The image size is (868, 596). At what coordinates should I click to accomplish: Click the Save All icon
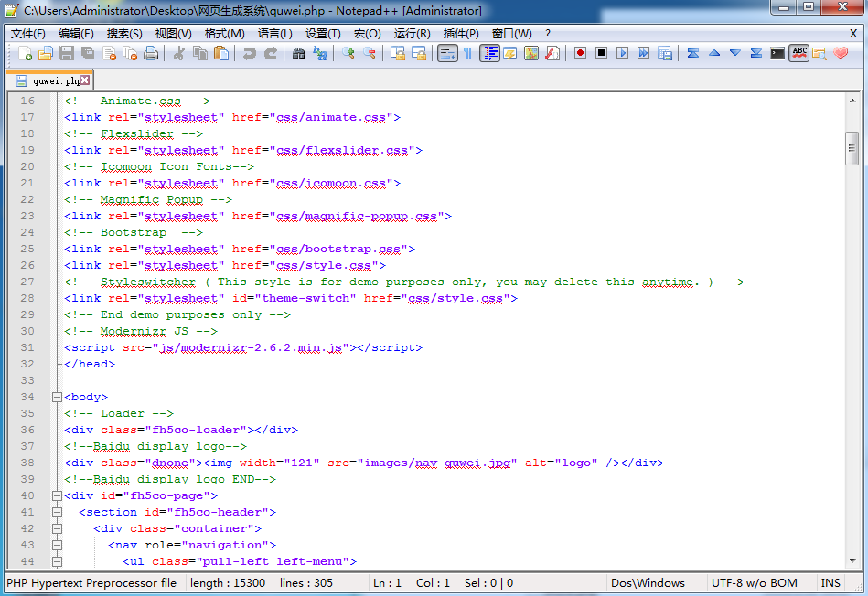pyautogui.click(x=88, y=53)
